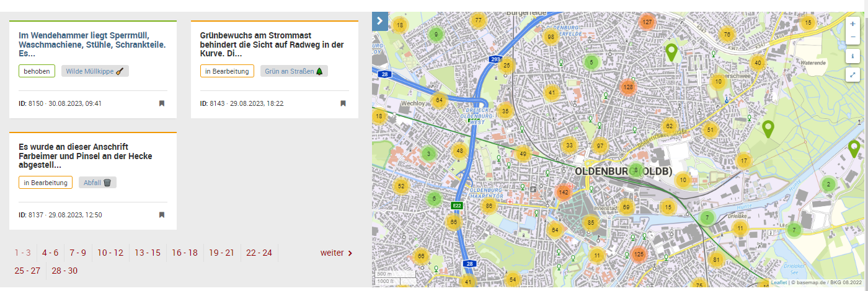
Task: Go to results page 28 - 30
Action: 64,271
